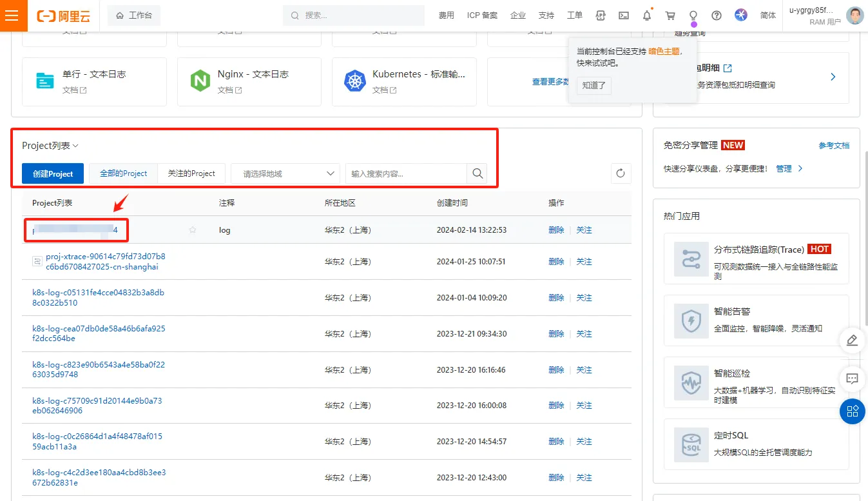Viewport: 868px width, 501px height.
Task: Follow the project created 2023-12-21 09:34:30
Action: [x=584, y=334]
